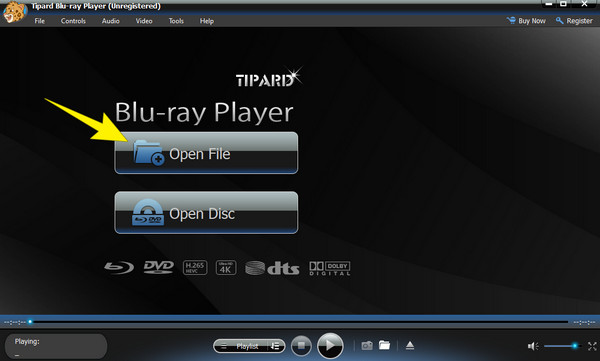600x361 pixels.
Task: Adjust the volume slider
Action: click(x=562, y=346)
